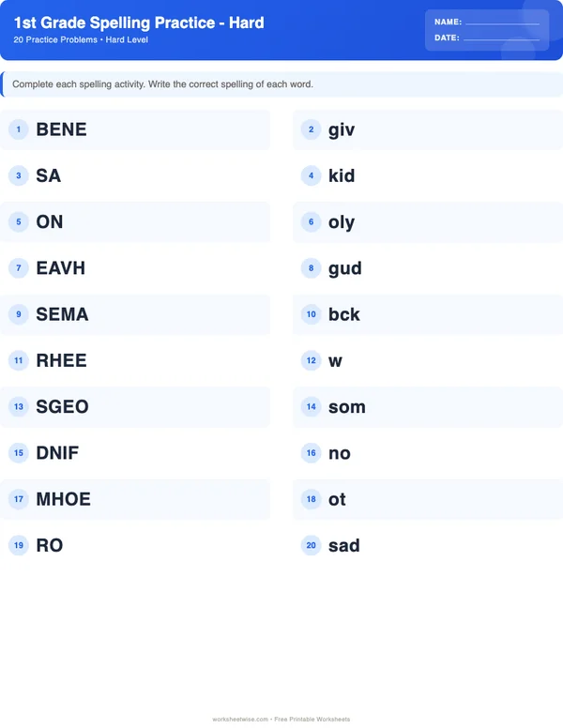Select the number 20 badge beside sad
This screenshot has width=563, height=728.
click(x=311, y=545)
